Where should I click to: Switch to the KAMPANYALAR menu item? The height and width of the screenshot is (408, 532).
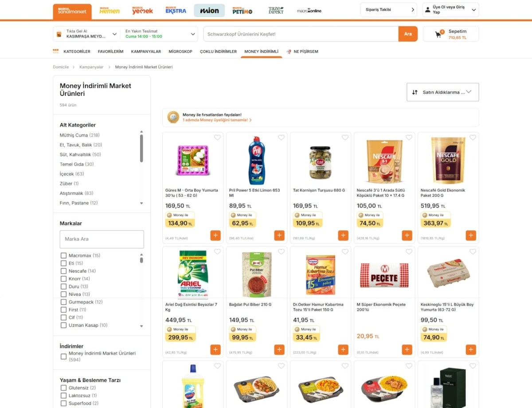[146, 51]
